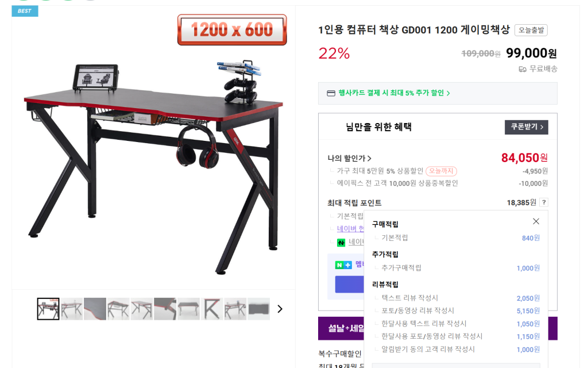588x368 pixels.
Task: Select the first desk thumbnail
Action: click(48, 309)
